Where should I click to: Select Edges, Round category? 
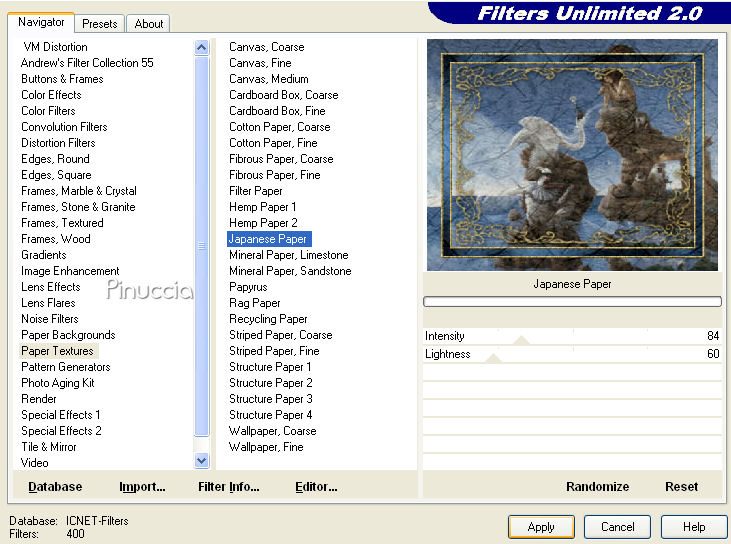55,159
